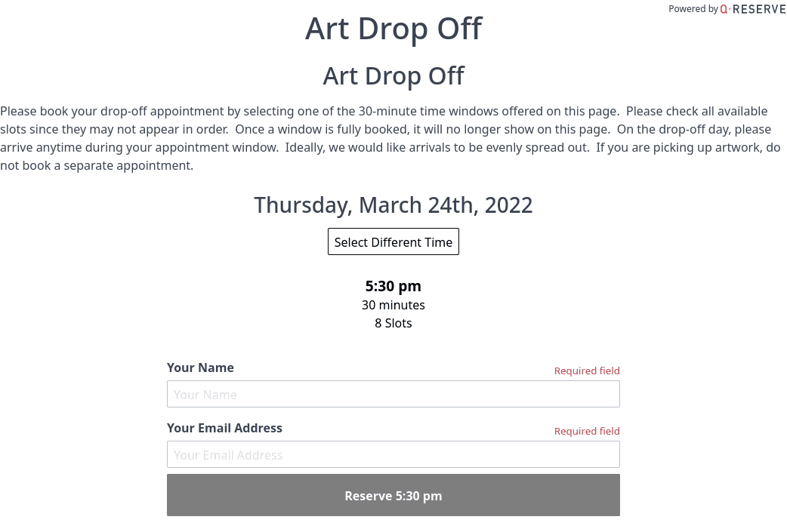
Task: Click the "Your Email Address" field label
Action: (x=224, y=428)
